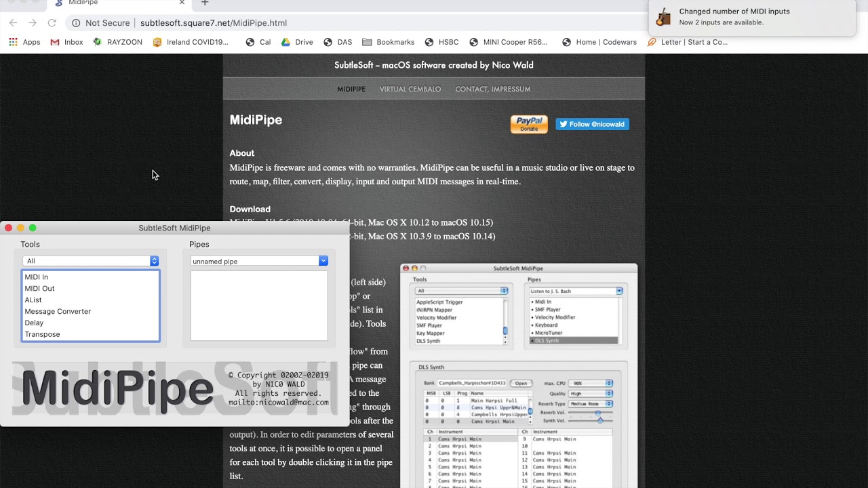The height and width of the screenshot is (488, 868).
Task: Click the SubtleSoft site header title
Action: pos(434,65)
